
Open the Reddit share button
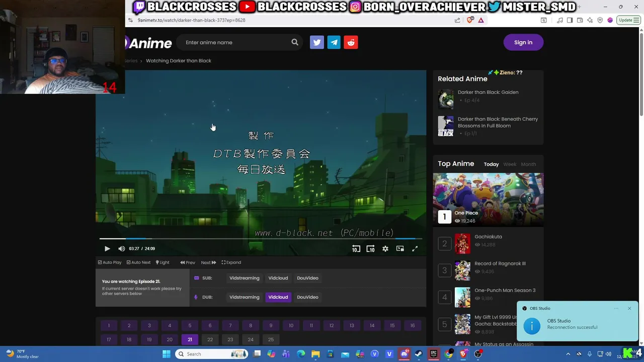coord(351,42)
